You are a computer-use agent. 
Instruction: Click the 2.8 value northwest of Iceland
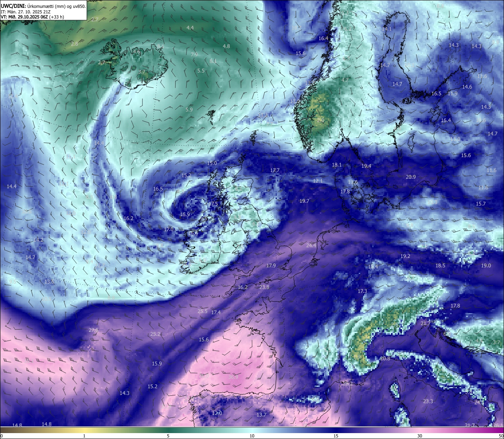click(x=74, y=44)
